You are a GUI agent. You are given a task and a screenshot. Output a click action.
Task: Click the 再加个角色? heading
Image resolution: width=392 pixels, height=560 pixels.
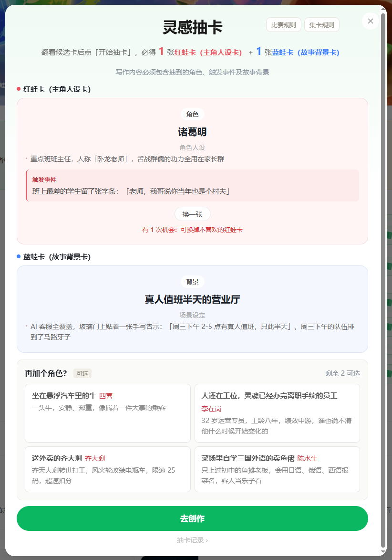click(x=46, y=373)
